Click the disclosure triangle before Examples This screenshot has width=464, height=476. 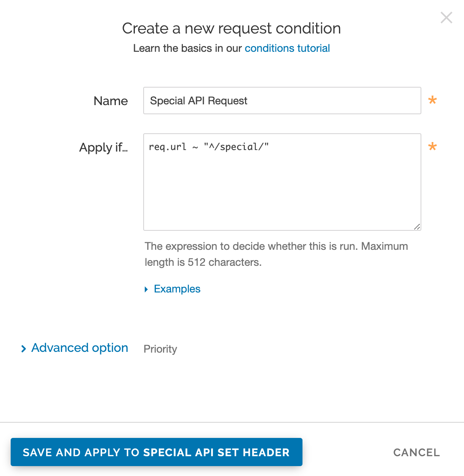point(146,289)
